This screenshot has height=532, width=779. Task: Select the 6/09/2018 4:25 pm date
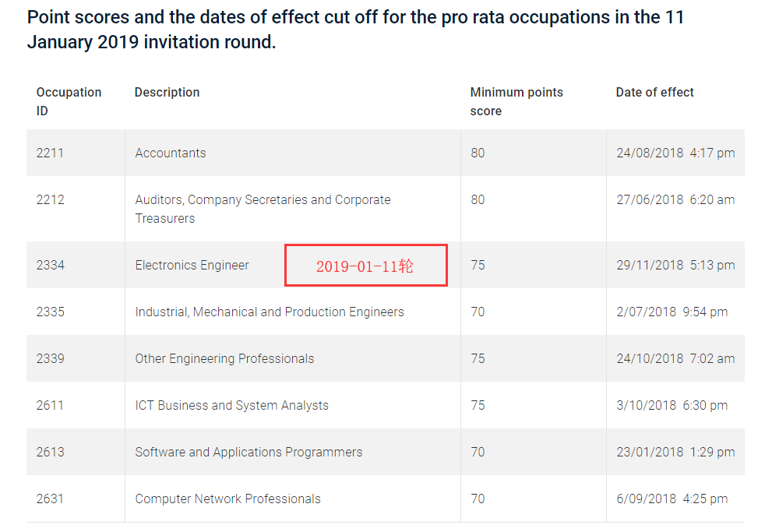coord(671,499)
